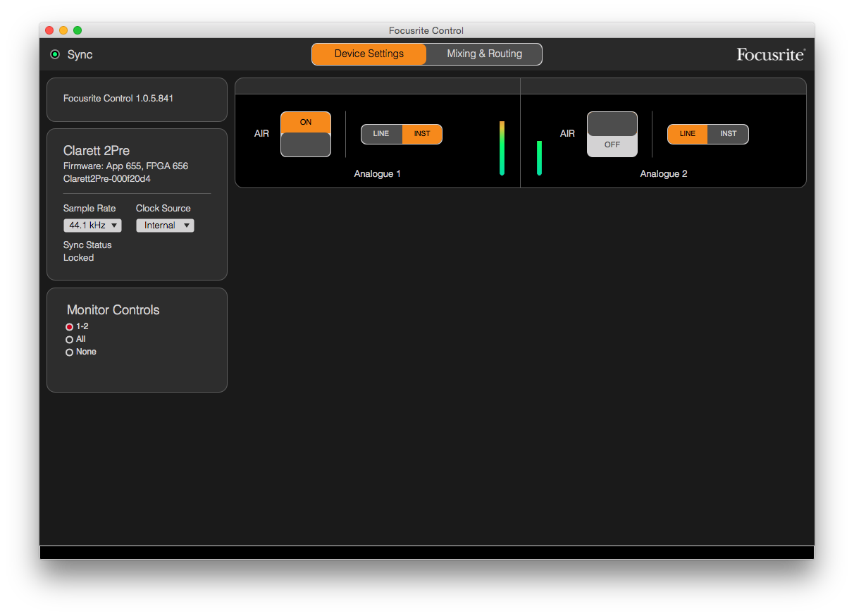Click the Focusrite Control 1.0.5.841 version text
Viewport: 854px width, 616px height.
[x=118, y=99]
